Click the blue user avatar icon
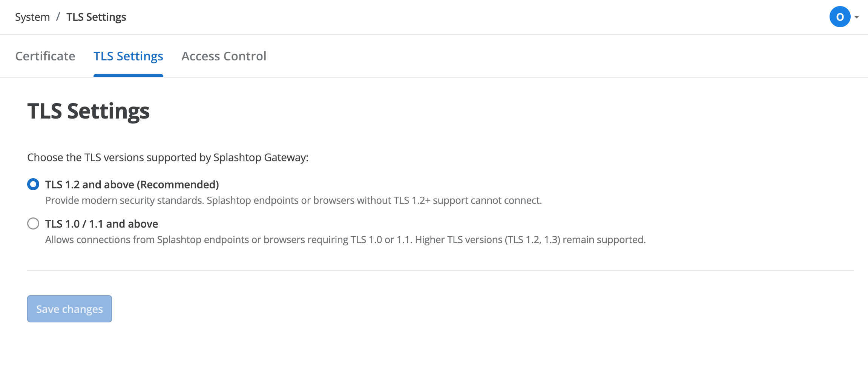868x379 pixels. point(840,17)
